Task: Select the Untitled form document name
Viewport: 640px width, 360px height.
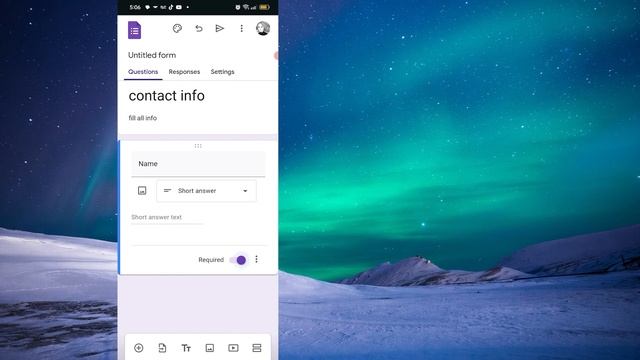Action: click(152, 55)
